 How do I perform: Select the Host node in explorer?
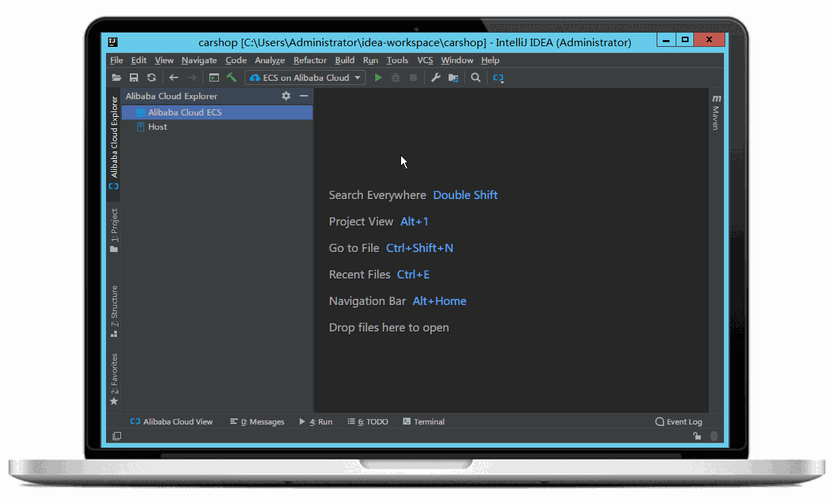[x=217, y=126]
